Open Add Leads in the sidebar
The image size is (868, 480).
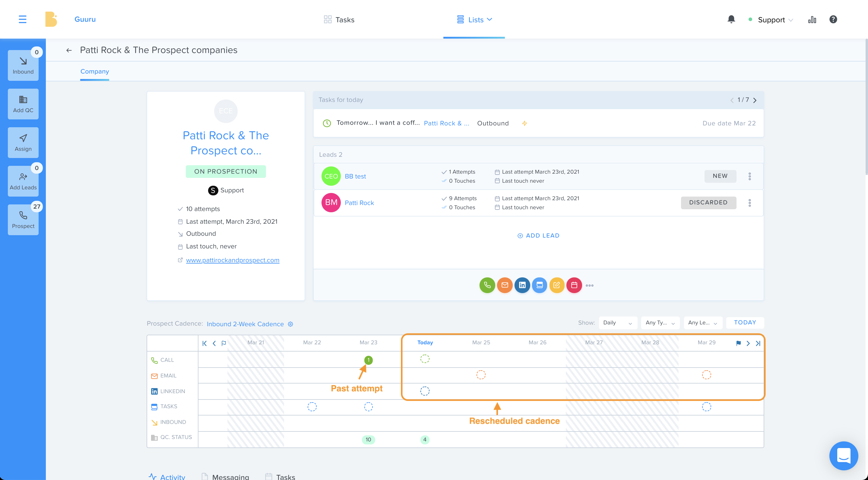23,181
